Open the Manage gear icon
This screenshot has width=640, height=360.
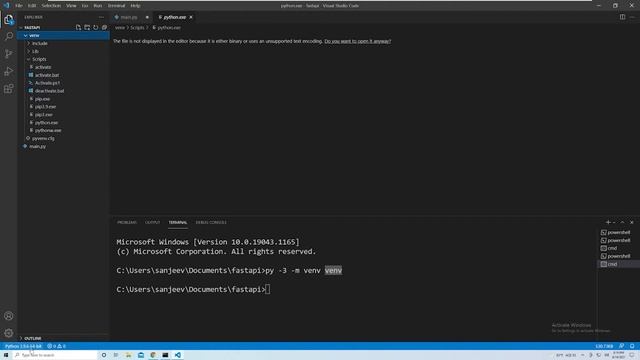(x=9, y=333)
